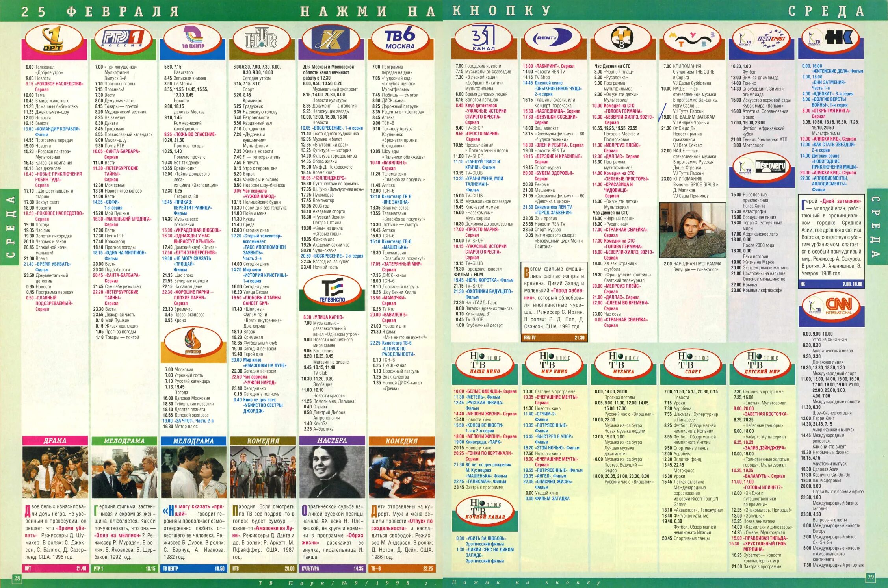Viewport: 888px width, 588px height.
Task: Select the ДРАМА genre label
Action: pyautogui.click(x=55, y=440)
